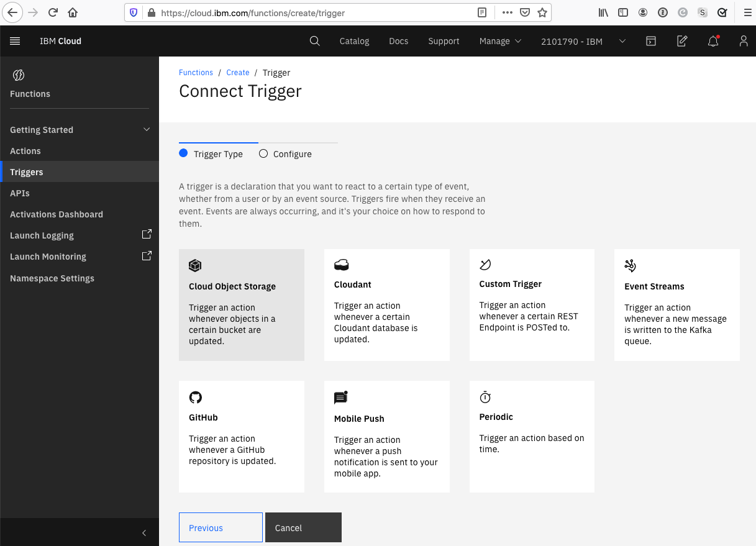Image resolution: width=756 pixels, height=546 pixels.
Task: Open the Firefox application menu
Action: pyautogui.click(x=747, y=12)
